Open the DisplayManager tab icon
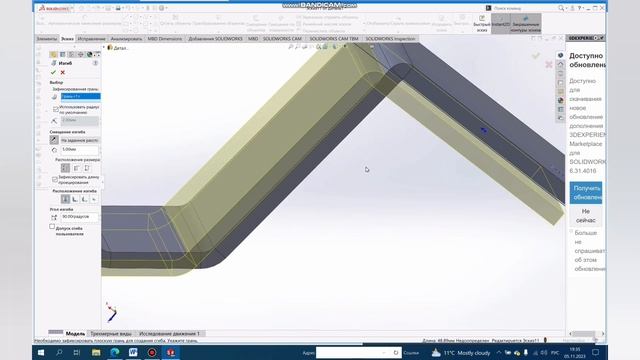This screenshot has width=640, height=360. [x=89, y=54]
